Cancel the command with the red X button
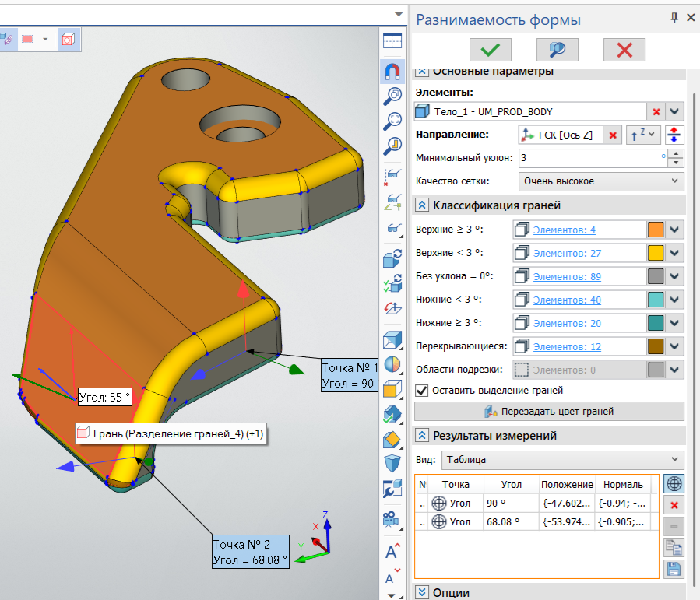 624,50
